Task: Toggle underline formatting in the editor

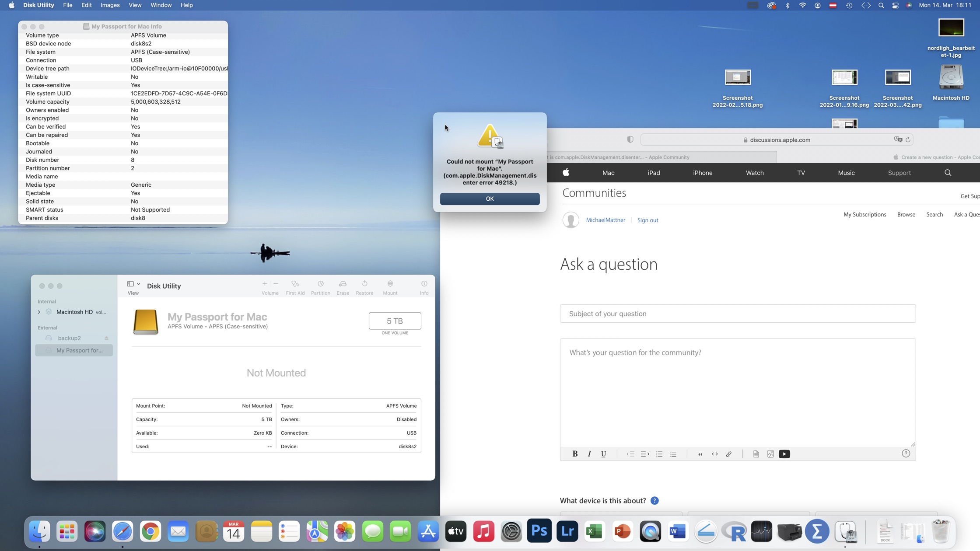Action: coord(603,454)
